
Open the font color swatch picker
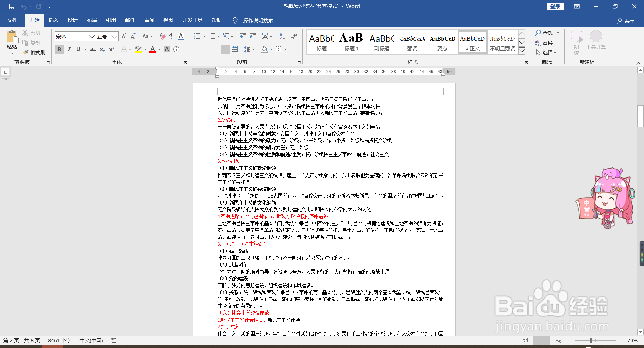coord(159,50)
